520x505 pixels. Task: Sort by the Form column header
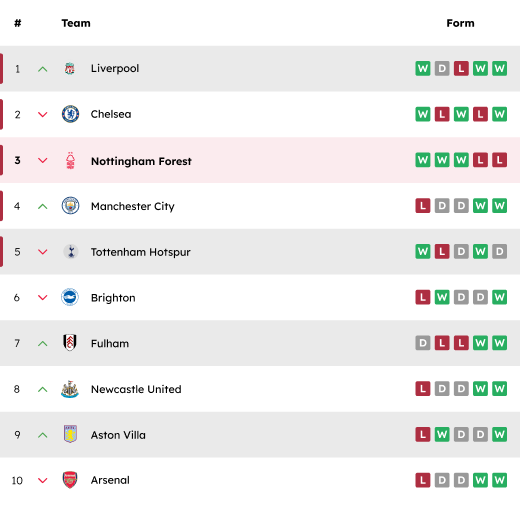(x=460, y=23)
